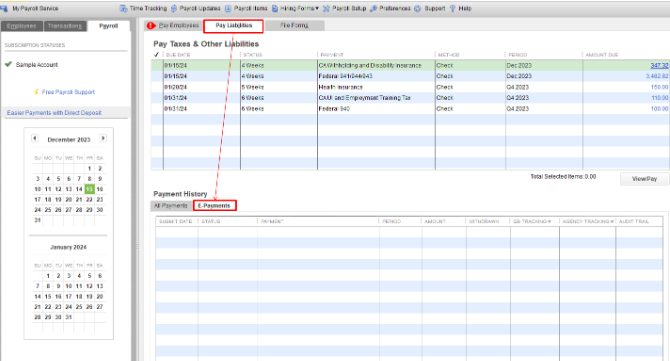This screenshot has height=361, width=670.
Task: Switch to the Employees tab
Action: (21, 26)
